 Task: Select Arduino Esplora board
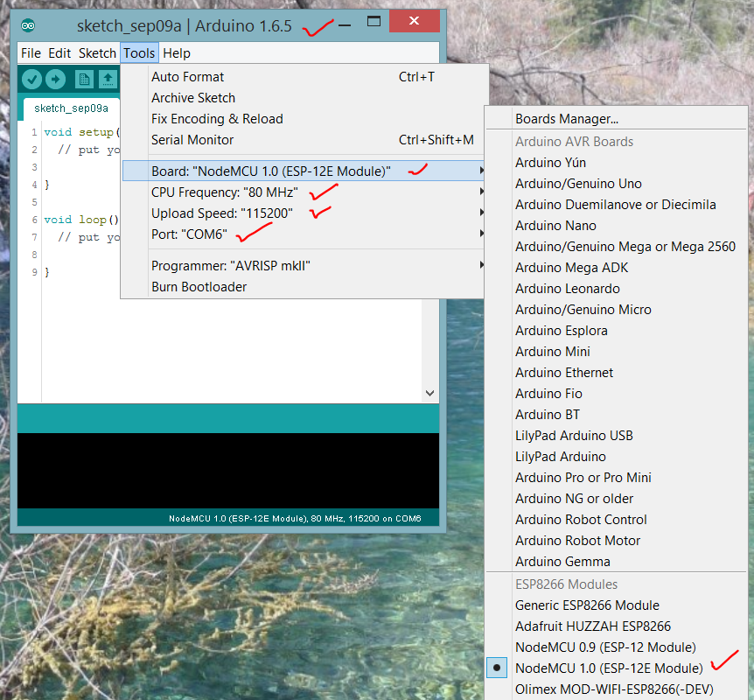(616, 331)
